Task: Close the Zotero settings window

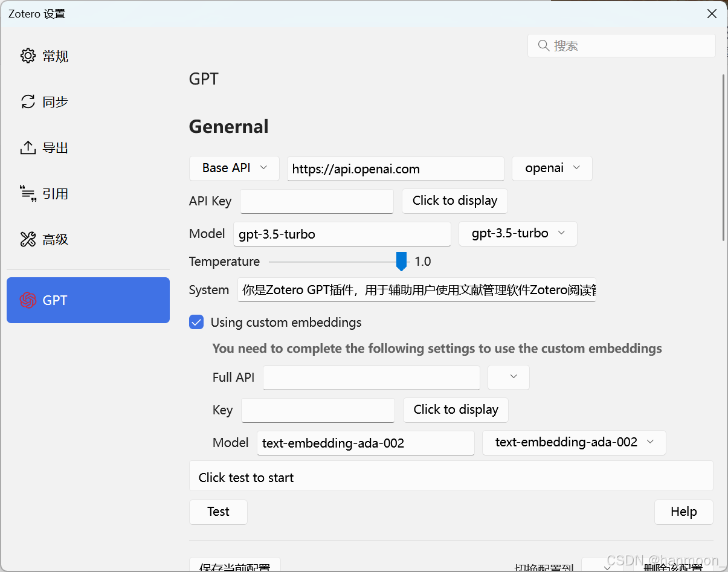Action: 712,13
